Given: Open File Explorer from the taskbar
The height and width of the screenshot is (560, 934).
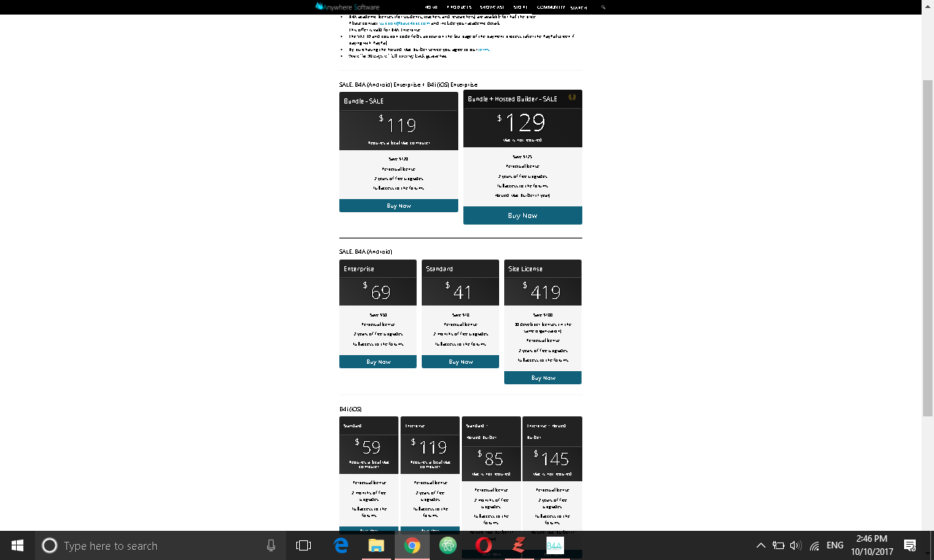Looking at the screenshot, I should tap(376, 545).
